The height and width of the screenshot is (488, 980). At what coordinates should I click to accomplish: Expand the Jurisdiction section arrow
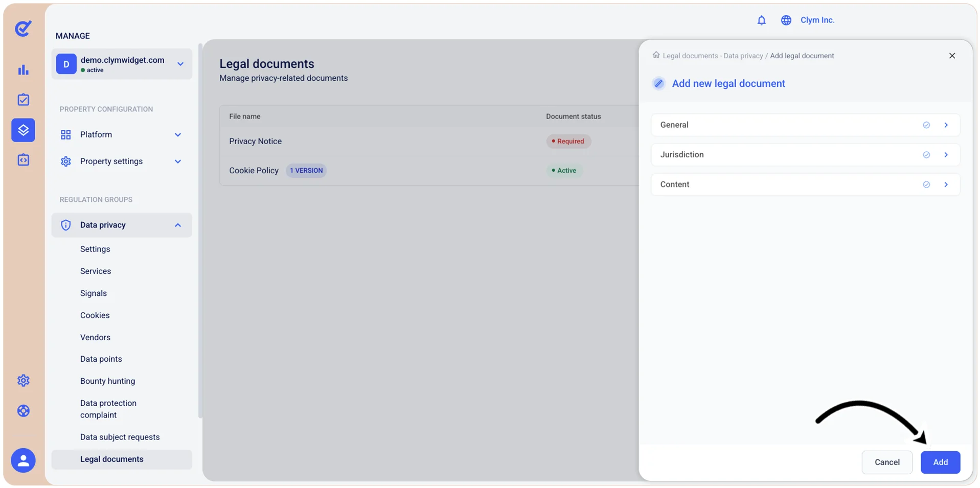coord(946,155)
